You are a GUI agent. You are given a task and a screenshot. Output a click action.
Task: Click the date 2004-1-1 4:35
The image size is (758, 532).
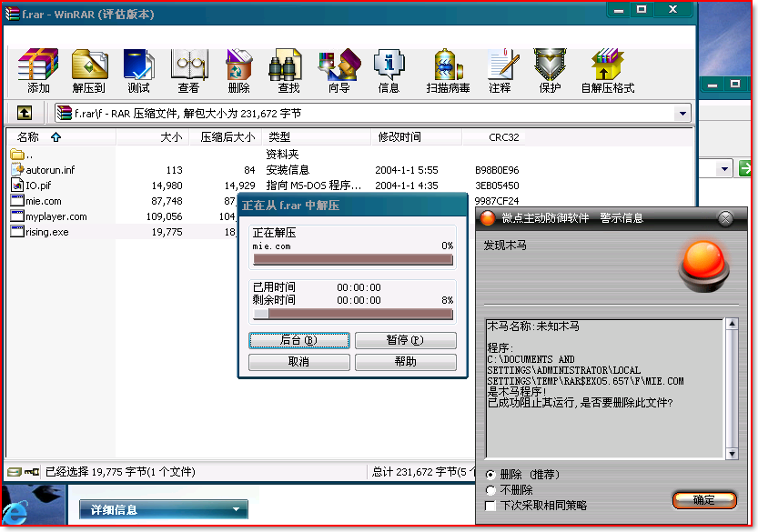pos(407,186)
